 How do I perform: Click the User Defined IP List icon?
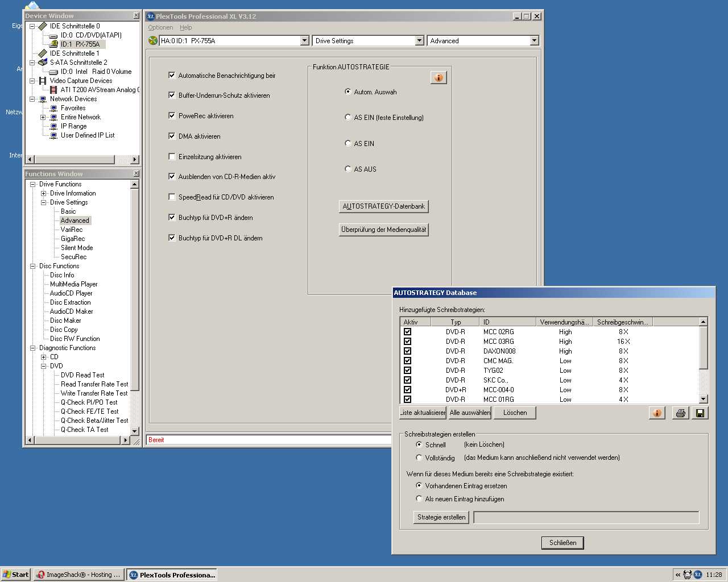pos(54,135)
